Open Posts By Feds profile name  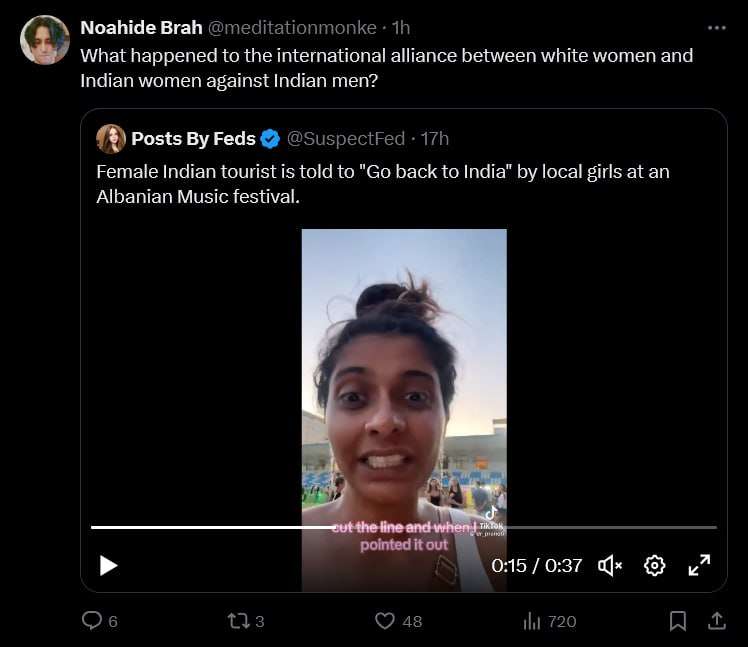pos(193,138)
